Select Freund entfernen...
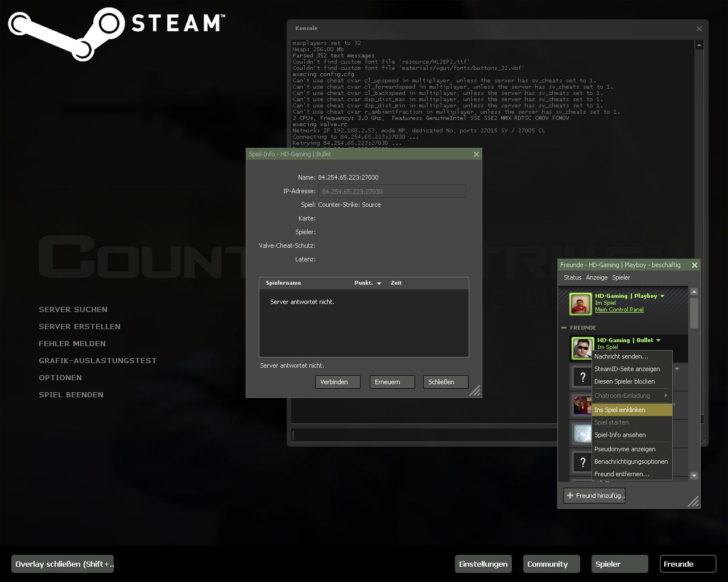Image resolution: width=728 pixels, height=582 pixels. [x=632, y=474]
